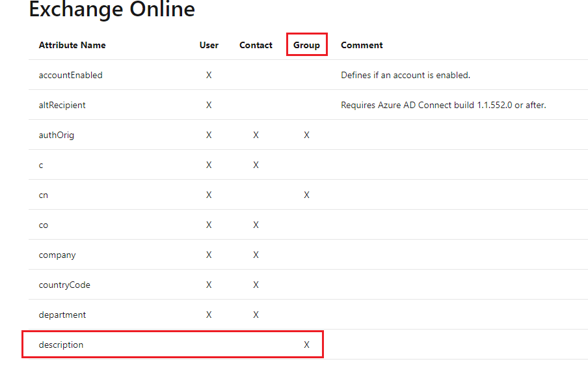588x368 pixels.
Task: Click the User X mark for co
Action: pos(209,225)
